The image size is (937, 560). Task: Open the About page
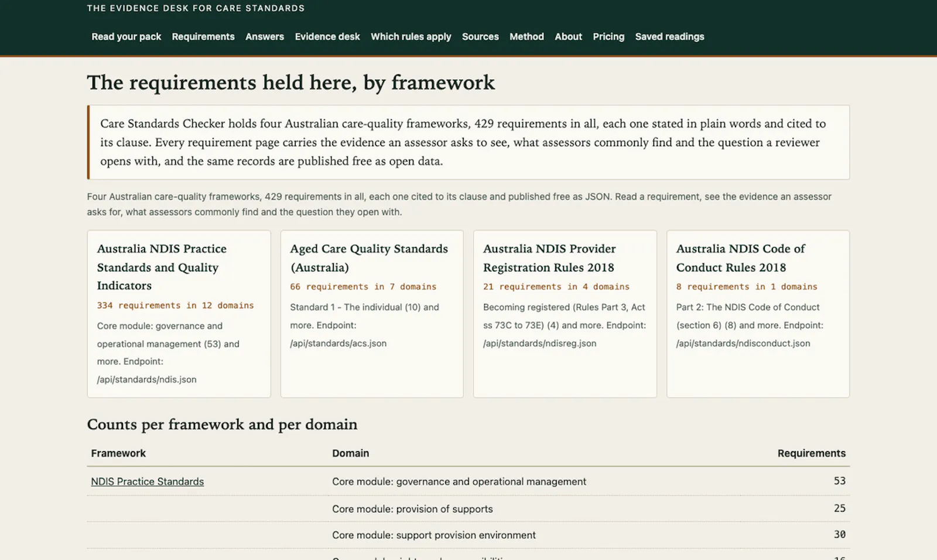568,36
